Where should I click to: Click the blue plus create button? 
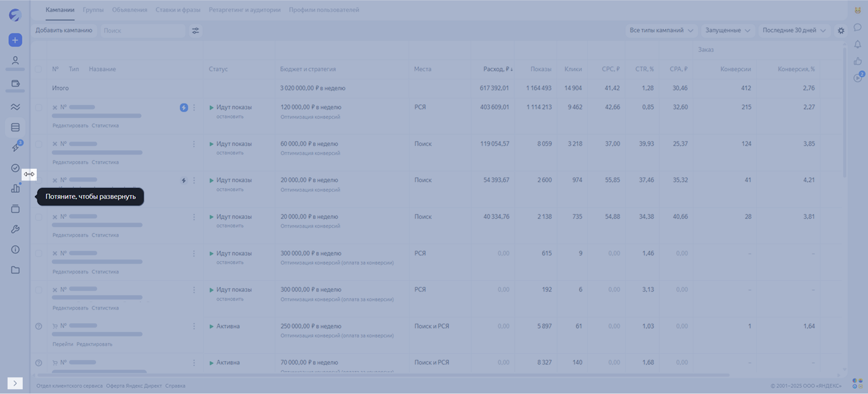15,40
